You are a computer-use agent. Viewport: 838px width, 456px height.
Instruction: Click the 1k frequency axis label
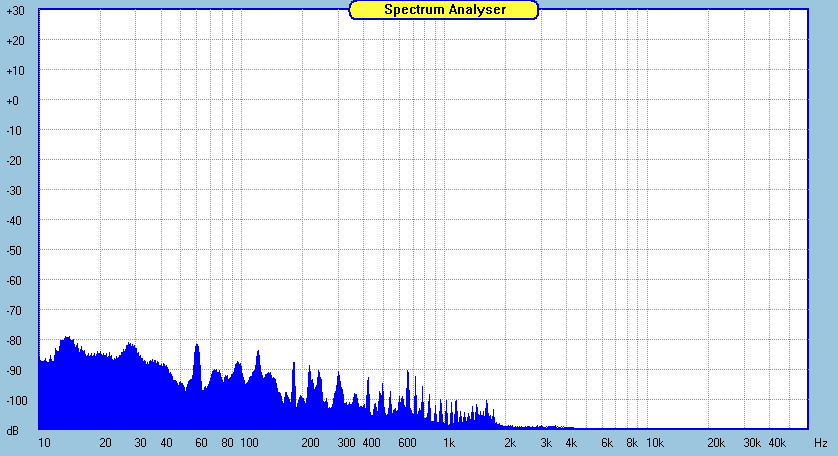click(x=449, y=442)
